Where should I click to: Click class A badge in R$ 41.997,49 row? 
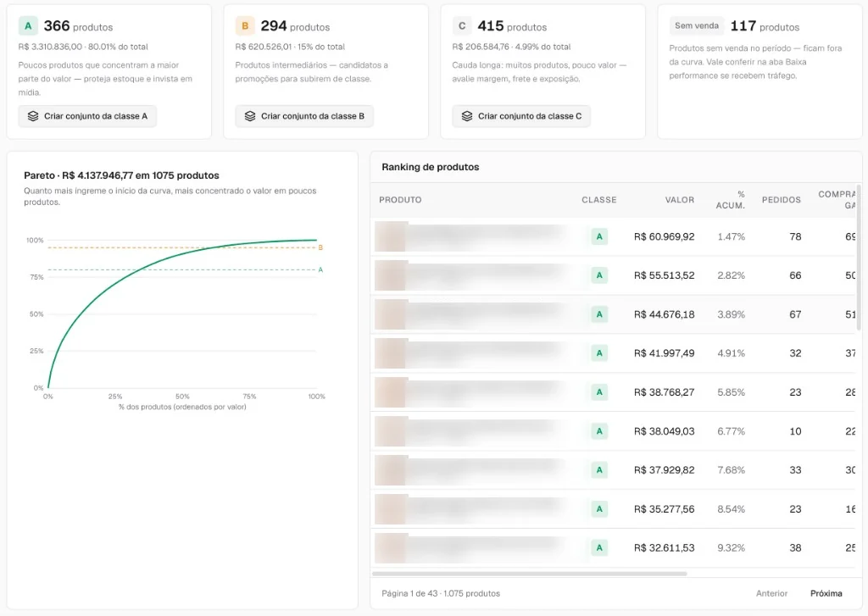pos(599,353)
